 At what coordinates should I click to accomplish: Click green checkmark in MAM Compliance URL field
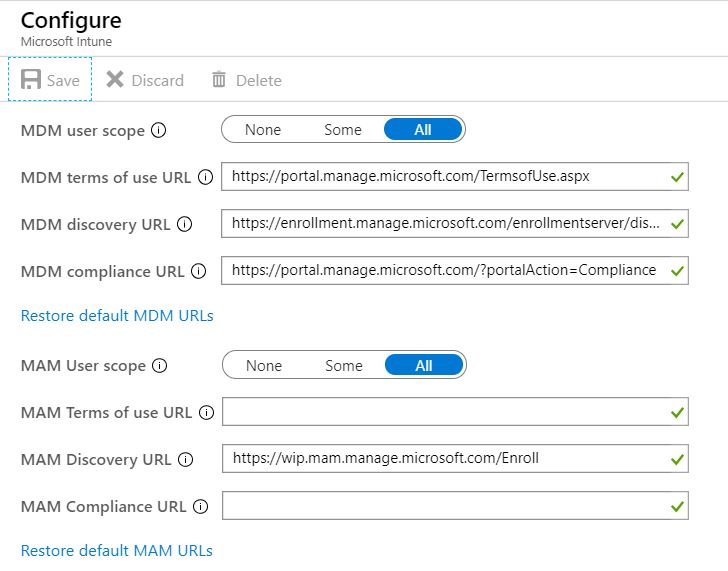(x=677, y=506)
